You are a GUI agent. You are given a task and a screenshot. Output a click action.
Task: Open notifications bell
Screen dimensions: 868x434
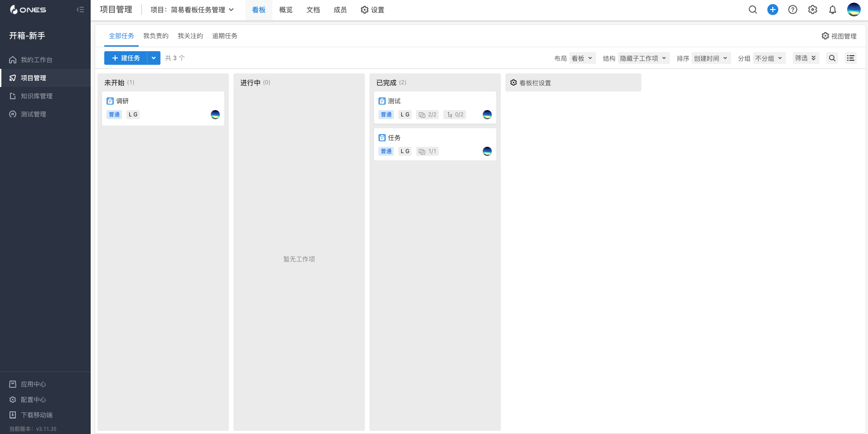[833, 10]
